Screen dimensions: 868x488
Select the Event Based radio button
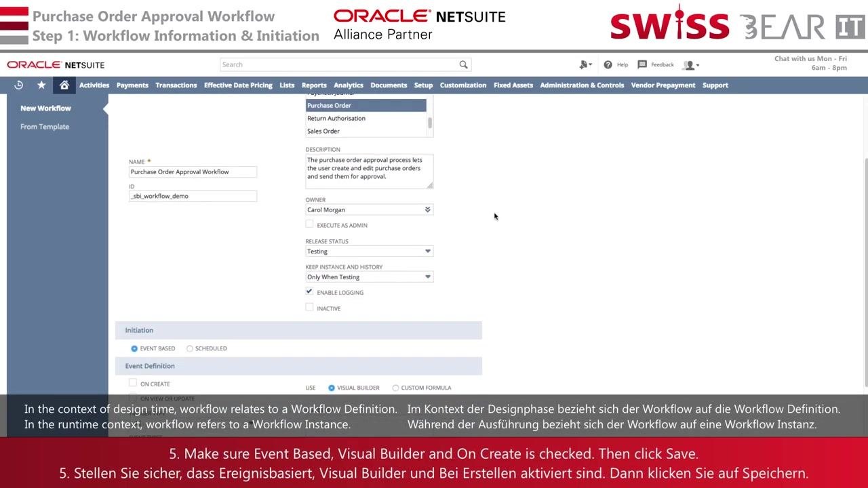click(134, 348)
